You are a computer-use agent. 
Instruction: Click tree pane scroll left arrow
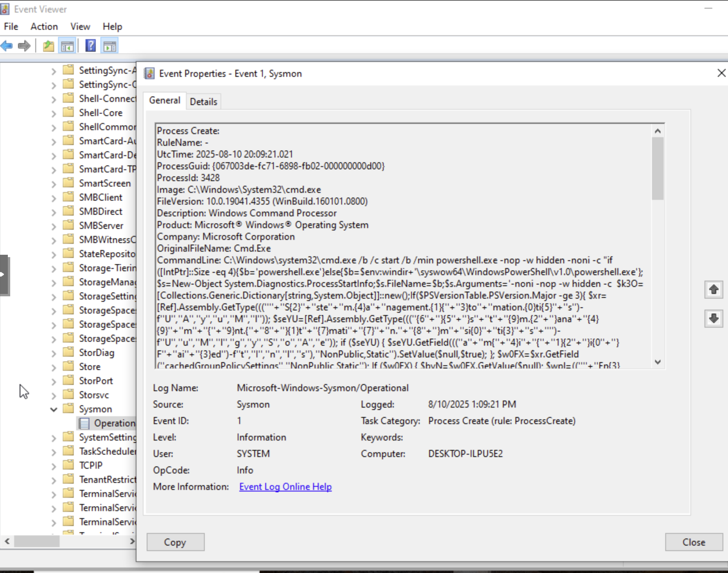coord(7,541)
